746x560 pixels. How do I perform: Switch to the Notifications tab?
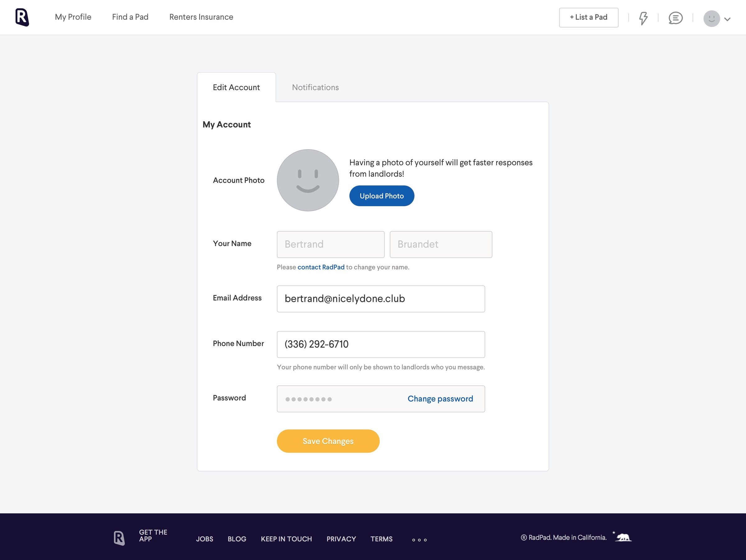tap(315, 87)
